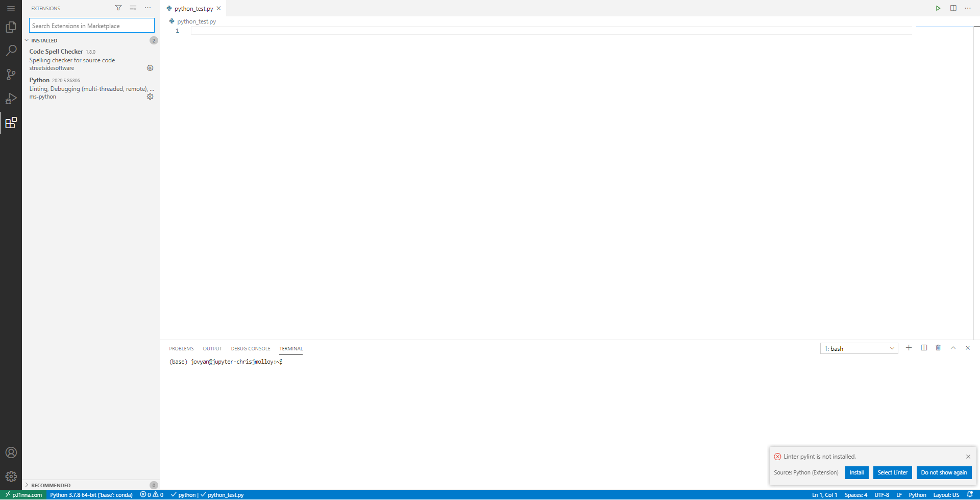Change indentation via 'Spaces: 4'

click(855, 495)
